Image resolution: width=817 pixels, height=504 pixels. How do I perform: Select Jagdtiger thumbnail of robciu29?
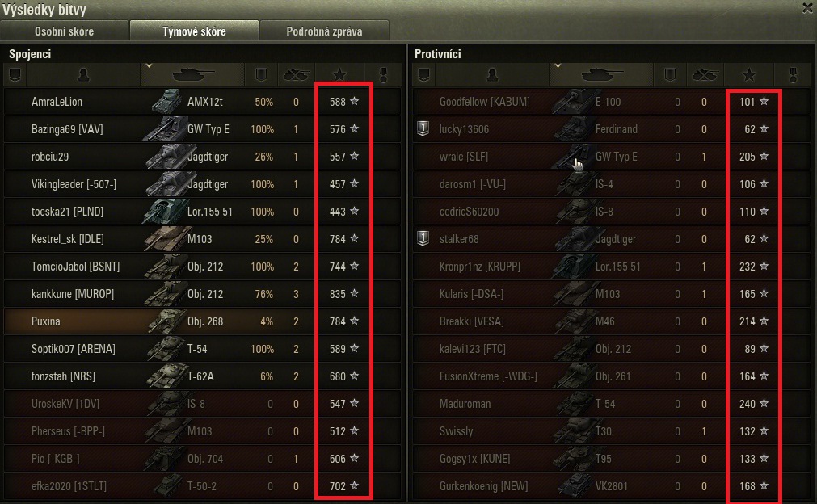(164, 156)
